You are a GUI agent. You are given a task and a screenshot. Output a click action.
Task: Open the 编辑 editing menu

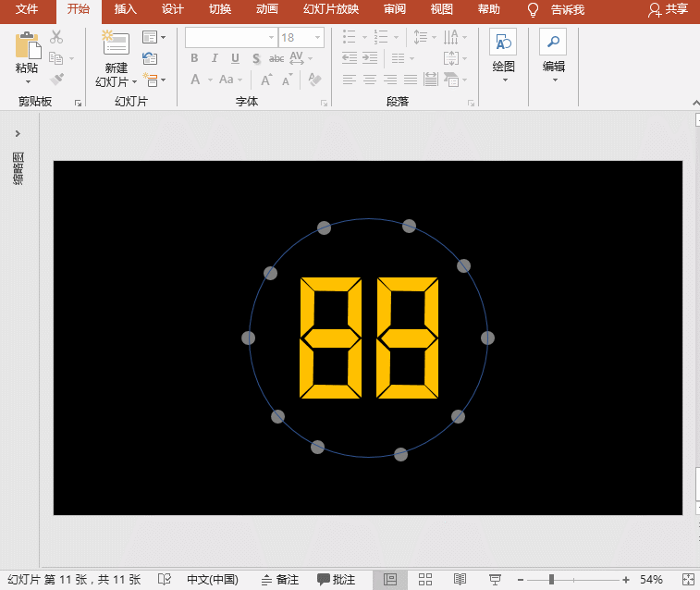pos(553,55)
